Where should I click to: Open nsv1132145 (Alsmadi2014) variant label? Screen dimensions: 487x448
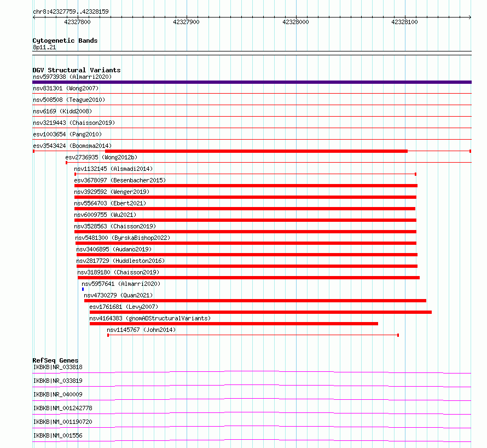[x=113, y=169]
